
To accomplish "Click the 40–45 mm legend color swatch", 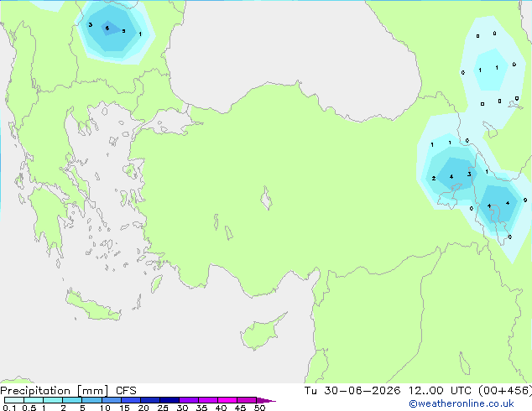I will 227,400.
